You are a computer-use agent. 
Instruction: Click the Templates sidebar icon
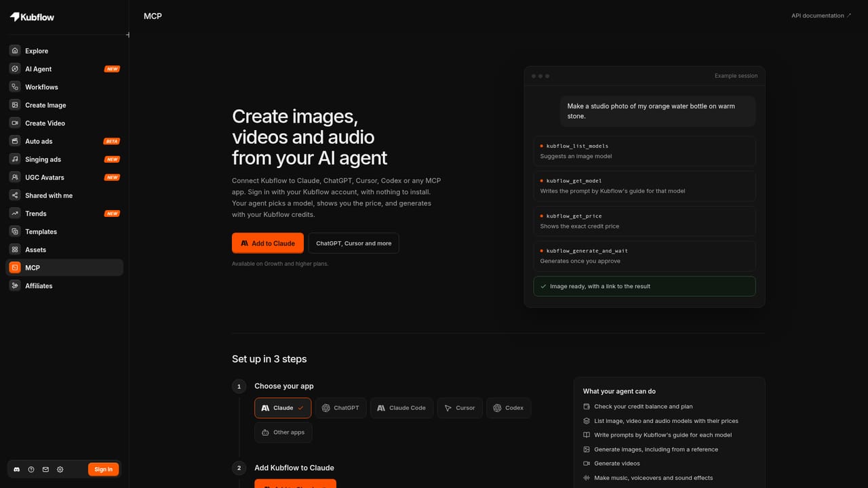pos(15,231)
